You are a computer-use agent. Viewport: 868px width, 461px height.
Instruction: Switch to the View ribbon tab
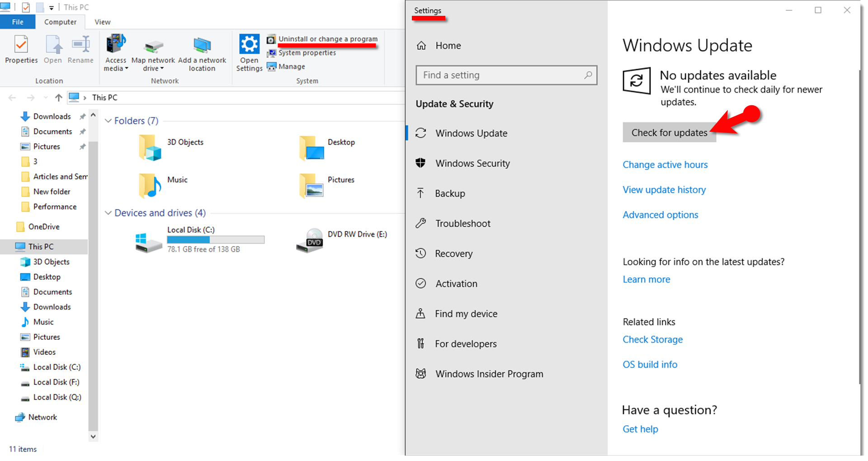103,22
